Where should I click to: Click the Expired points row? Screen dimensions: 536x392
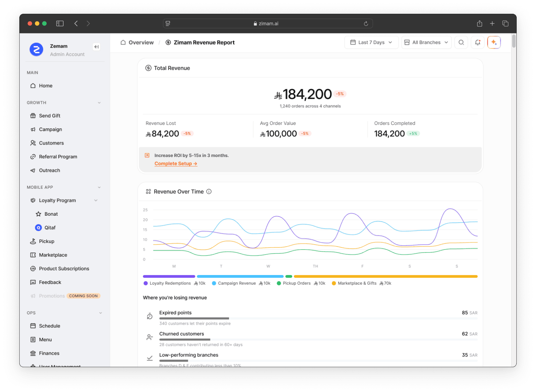click(310, 318)
